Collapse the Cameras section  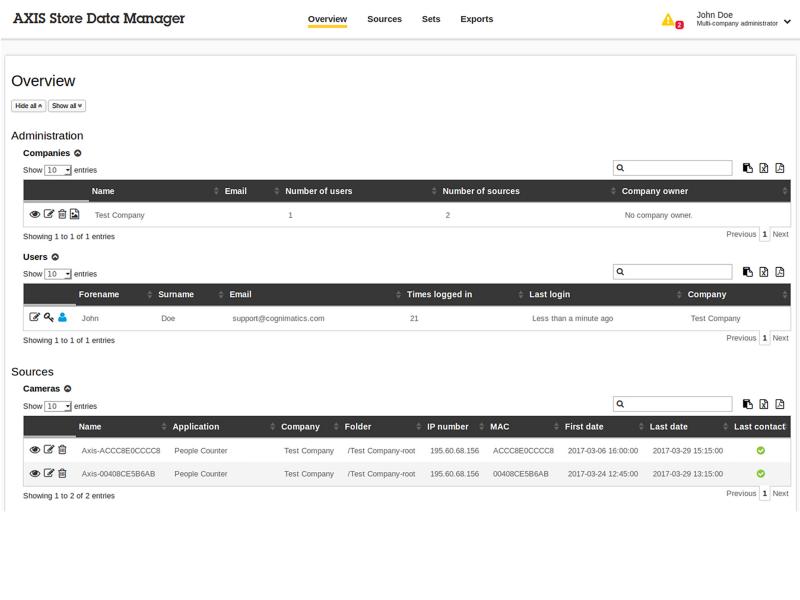(x=67, y=389)
